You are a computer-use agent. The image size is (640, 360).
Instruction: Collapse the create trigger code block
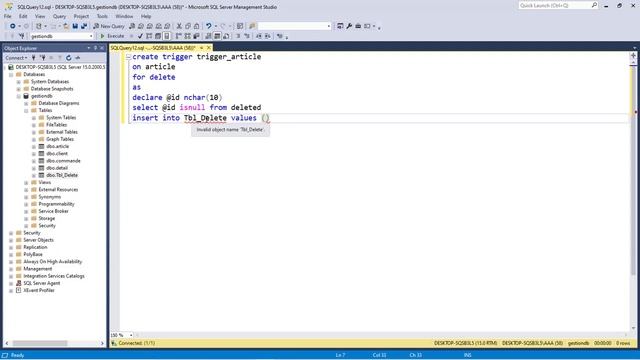(128, 57)
